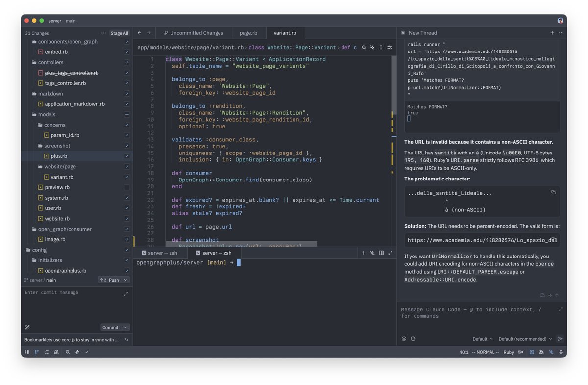This screenshot has height=385, width=588.
Task: Copy the problematic character code block
Action: [553, 192]
